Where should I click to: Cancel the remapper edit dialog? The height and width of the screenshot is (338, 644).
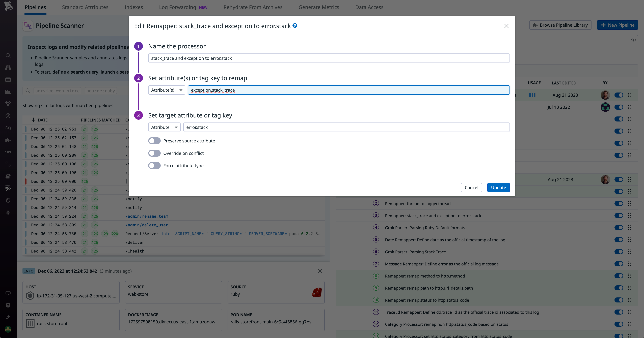[x=471, y=187]
